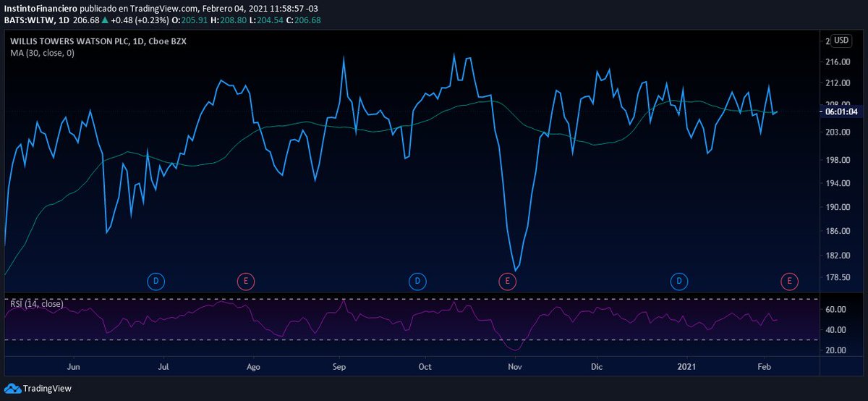Click the RSI 40.00 axis label
Image resolution: width=868 pixels, height=401 pixels.
[835, 330]
